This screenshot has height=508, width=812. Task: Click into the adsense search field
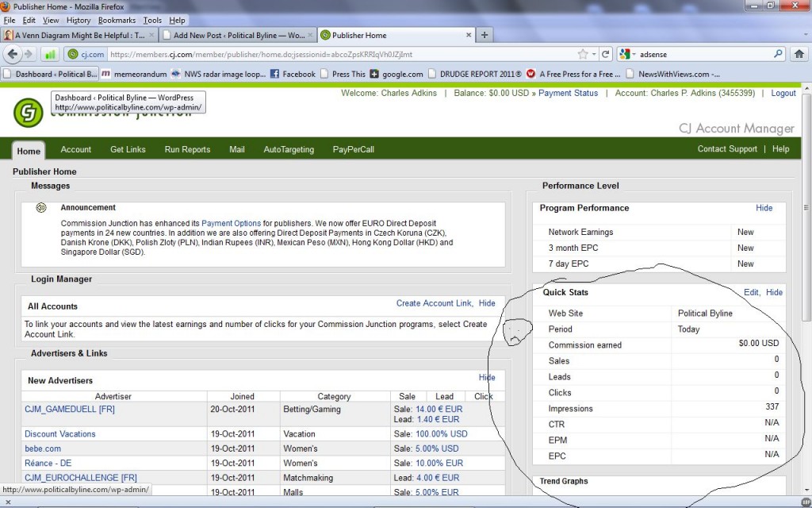click(x=704, y=54)
